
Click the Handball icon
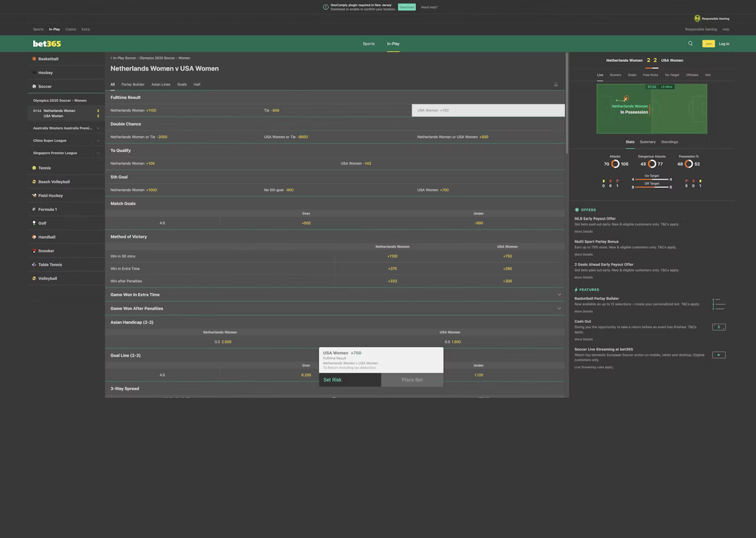point(34,237)
